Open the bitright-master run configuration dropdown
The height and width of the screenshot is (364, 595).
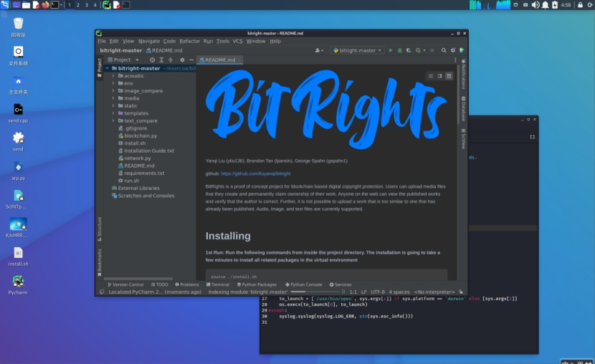(358, 51)
